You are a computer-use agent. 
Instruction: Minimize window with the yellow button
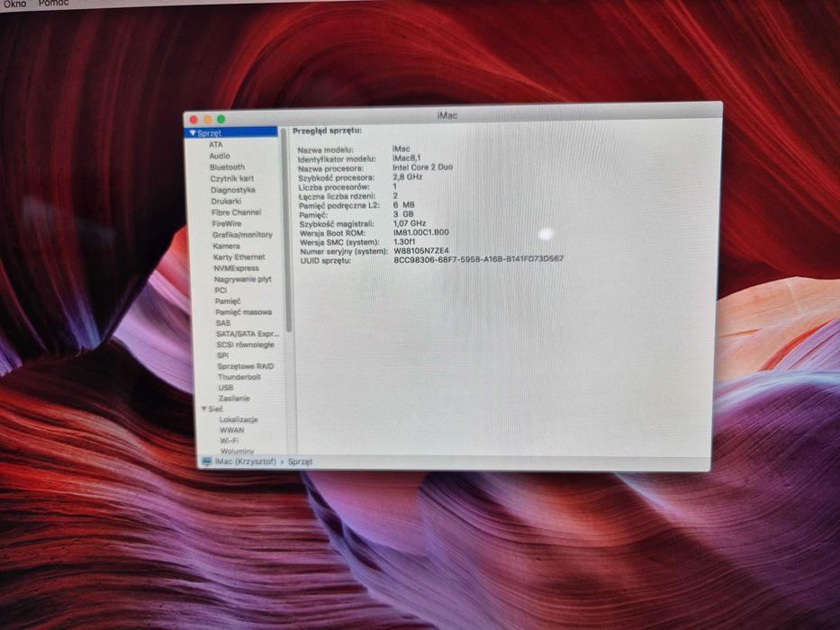coord(207,120)
